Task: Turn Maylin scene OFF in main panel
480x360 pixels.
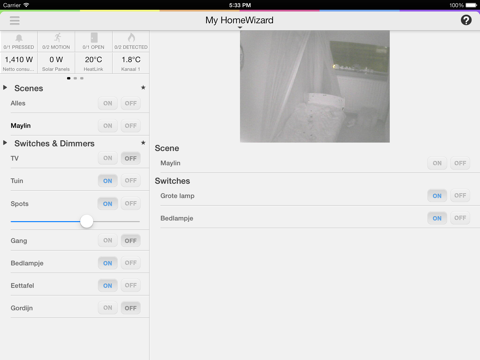Action: point(460,163)
